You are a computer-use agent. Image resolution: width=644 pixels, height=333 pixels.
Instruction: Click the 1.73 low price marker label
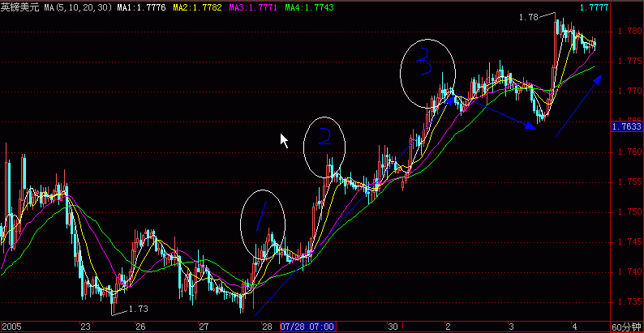click(139, 309)
